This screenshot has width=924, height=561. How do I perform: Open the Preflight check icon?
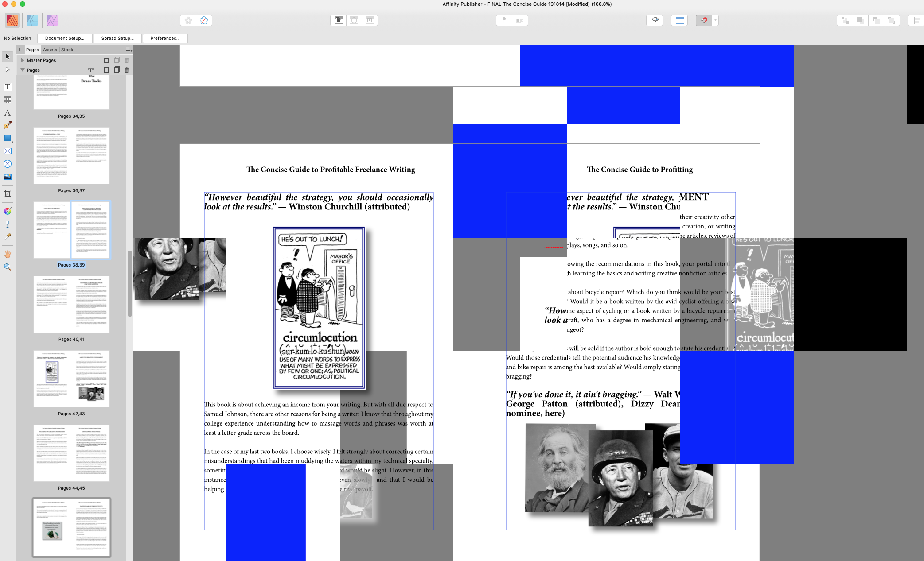655,20
